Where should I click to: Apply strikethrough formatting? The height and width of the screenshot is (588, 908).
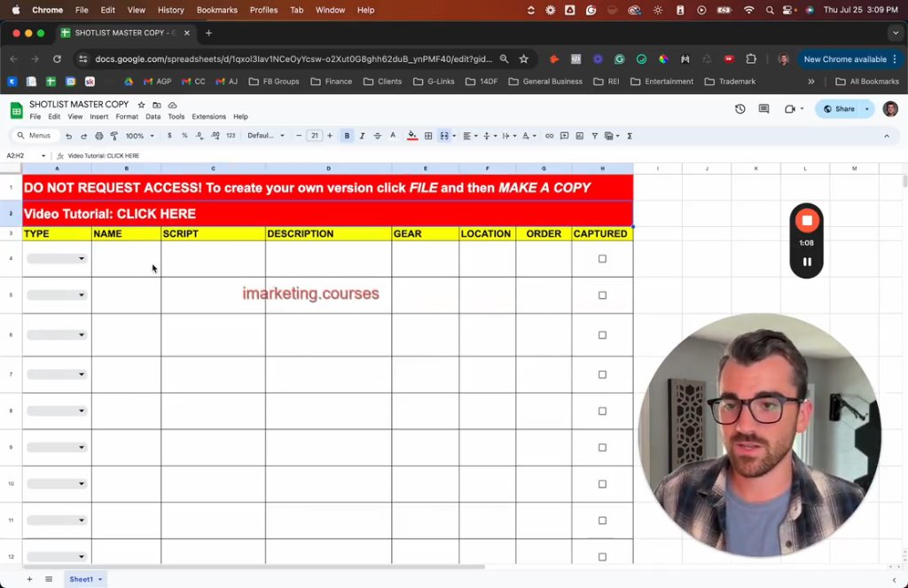377,136
